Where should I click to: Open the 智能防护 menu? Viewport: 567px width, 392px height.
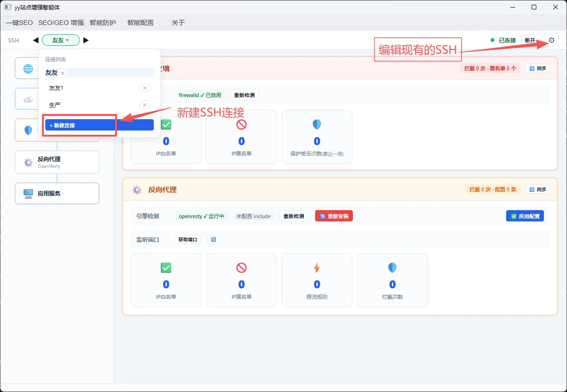[x=103, y=23]
